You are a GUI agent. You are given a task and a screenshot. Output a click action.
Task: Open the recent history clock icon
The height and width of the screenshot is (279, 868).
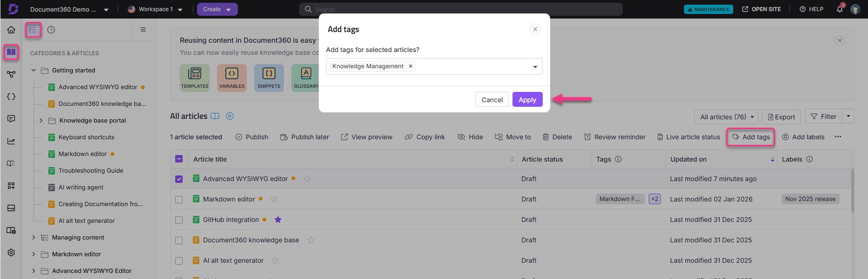pyautogui.click(x=51, y=30)
